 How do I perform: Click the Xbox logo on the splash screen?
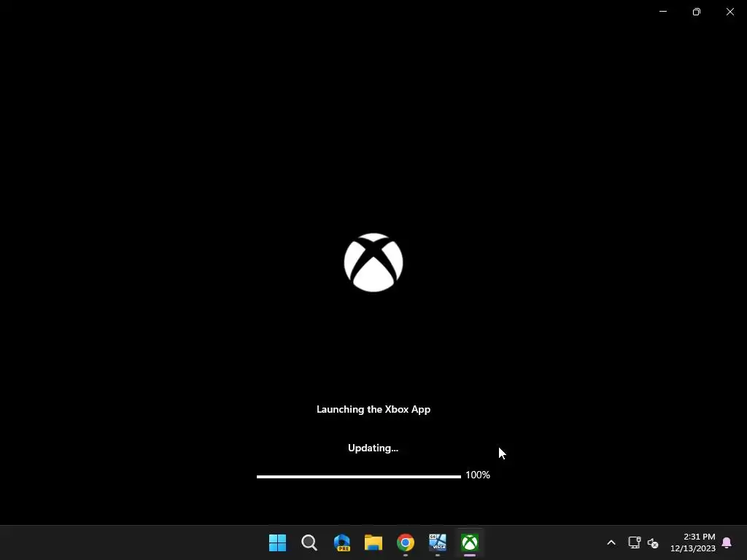tap(373, 262)
